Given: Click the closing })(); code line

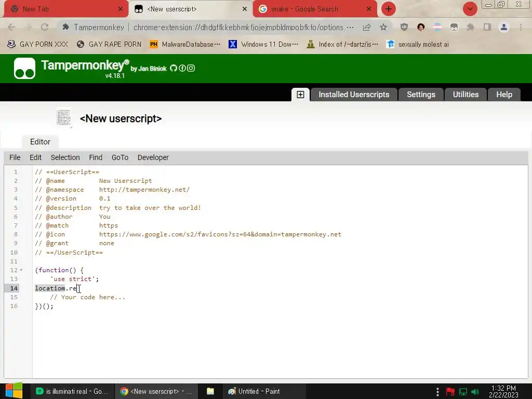Looking at the screenshot, I should pos(44,306).
